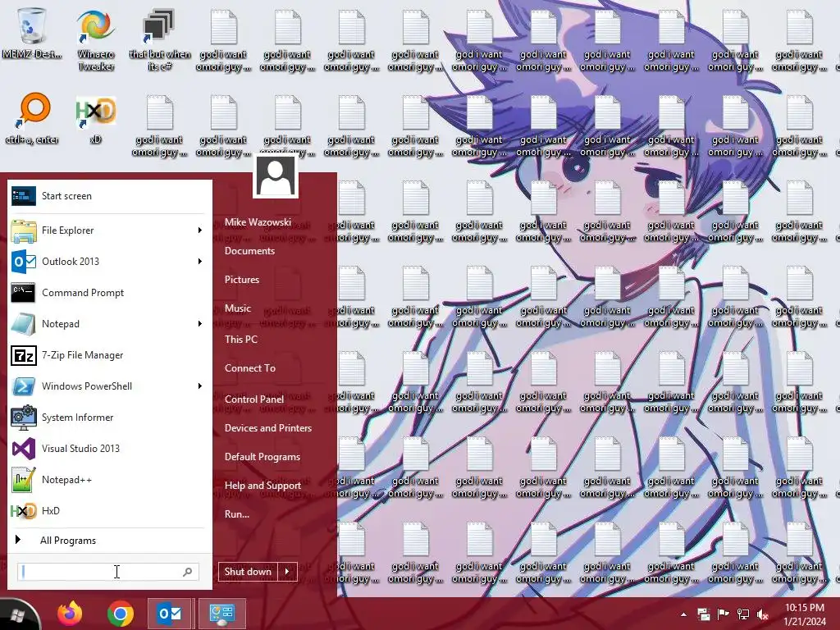Click the Shut down button

pyautogui.click(x=248, y=572)
